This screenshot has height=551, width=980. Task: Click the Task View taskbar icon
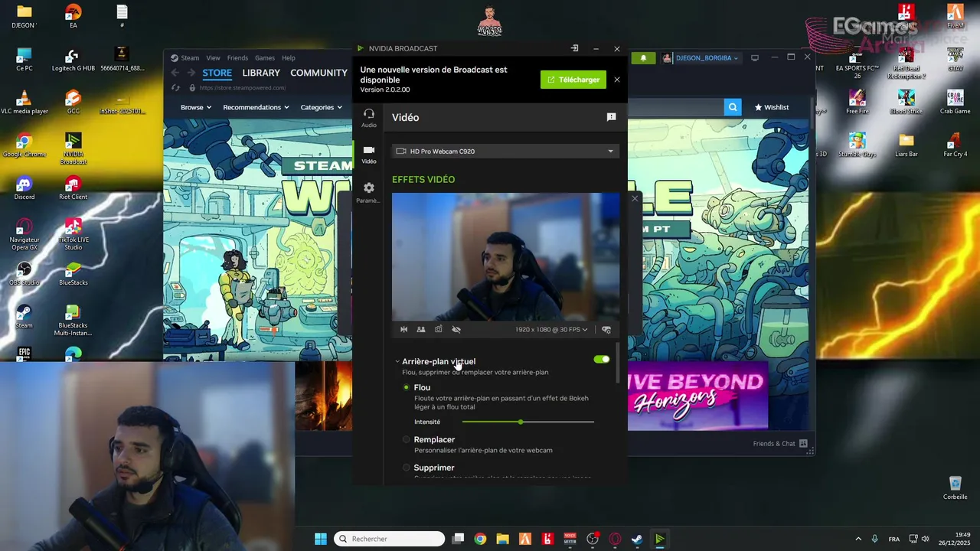[458, 539]
